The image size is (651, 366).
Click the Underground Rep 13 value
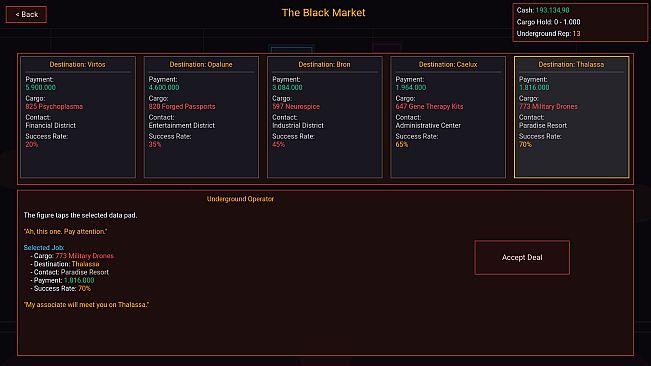(x=576, y=34)
